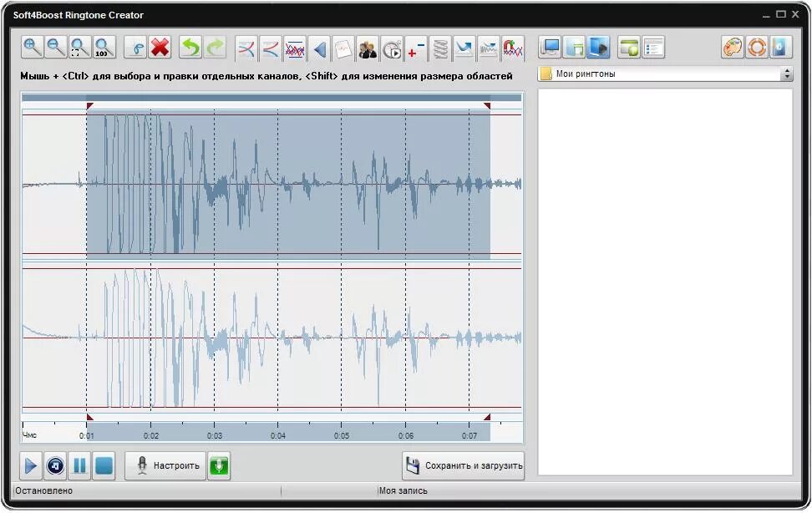Screen dimensions: 812x513
Task: Close the Ringtone Creator window
Action: (795, 14)
